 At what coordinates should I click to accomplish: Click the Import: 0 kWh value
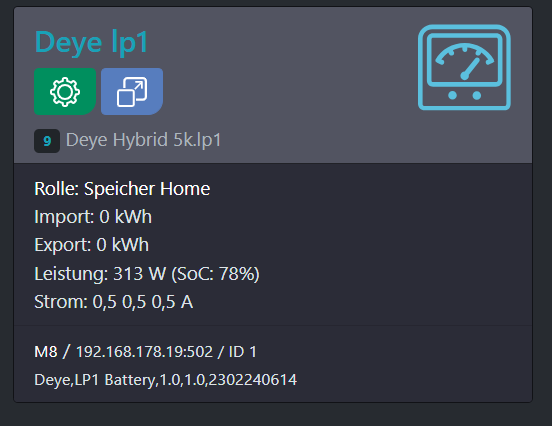(x=93, y=217)
